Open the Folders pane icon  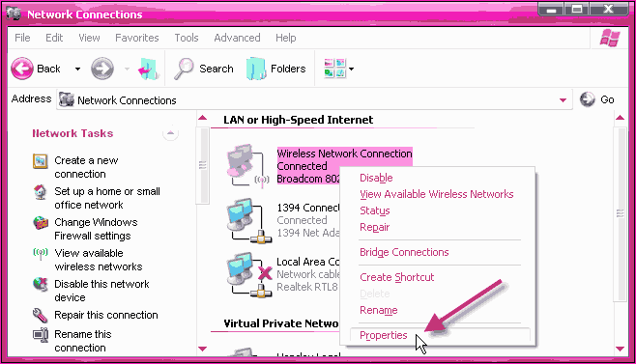click(x=256, y=69)
